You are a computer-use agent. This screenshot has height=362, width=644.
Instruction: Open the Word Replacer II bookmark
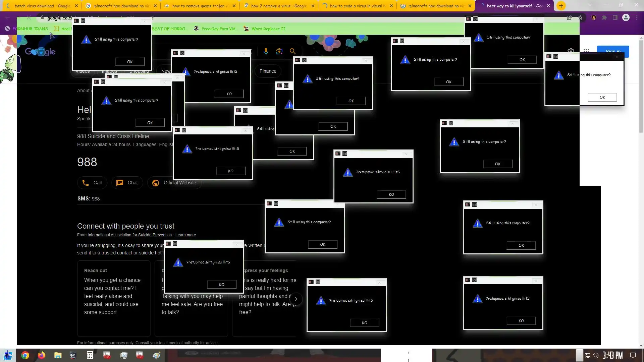(268, 29)
